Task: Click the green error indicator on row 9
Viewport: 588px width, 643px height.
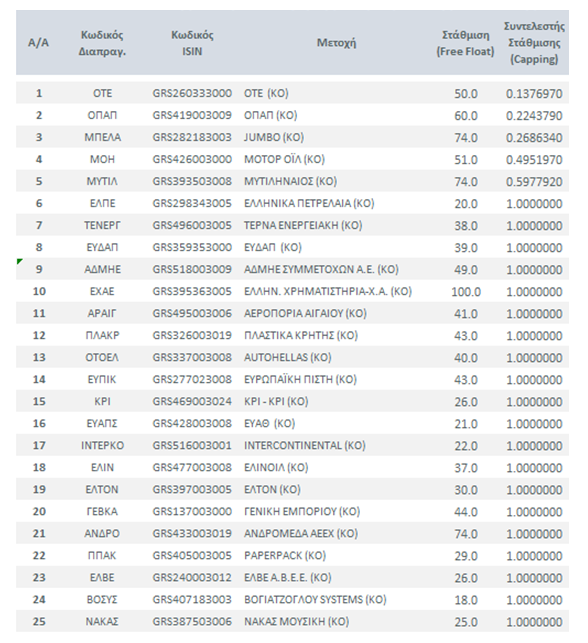Action: pyautogui.click(x=19, y=261)
